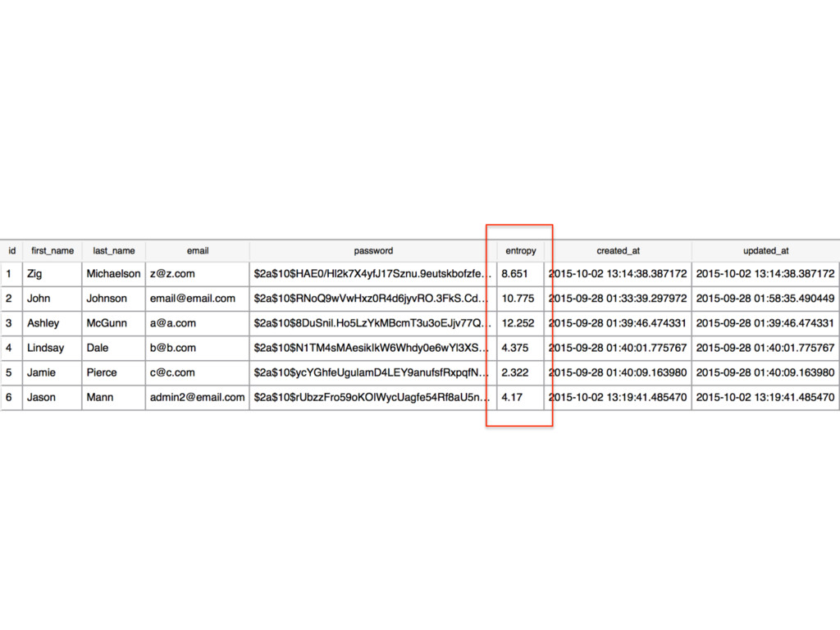
Task: Select first name cell John
Action: pos(52,299)
